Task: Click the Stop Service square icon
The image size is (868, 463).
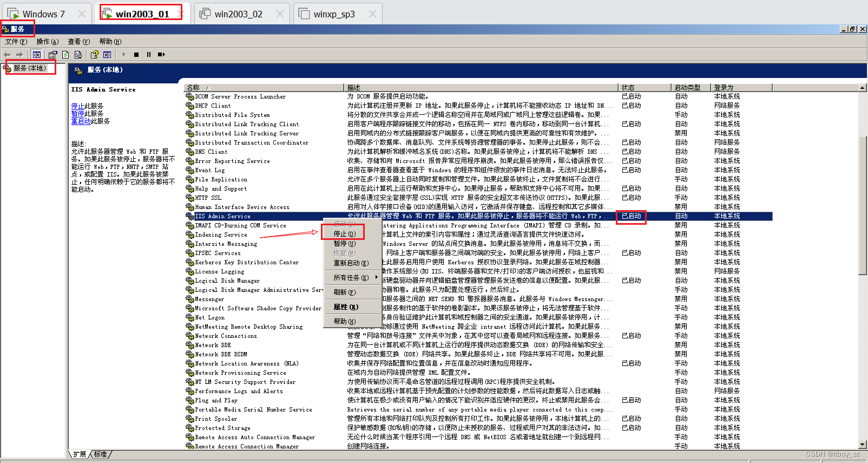Action: tap(136, 55)
